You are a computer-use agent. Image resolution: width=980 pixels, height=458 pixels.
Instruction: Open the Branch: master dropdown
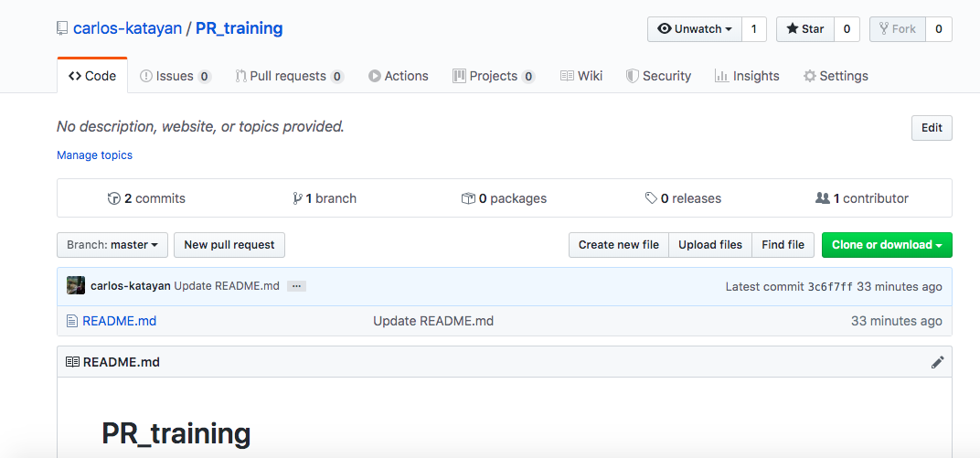coord(112,245)
